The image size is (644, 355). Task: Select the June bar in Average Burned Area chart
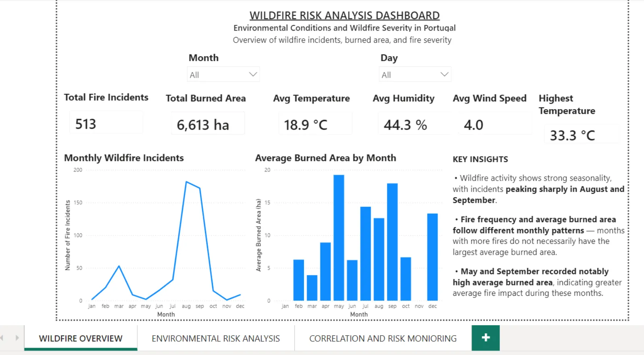[352, 281]
